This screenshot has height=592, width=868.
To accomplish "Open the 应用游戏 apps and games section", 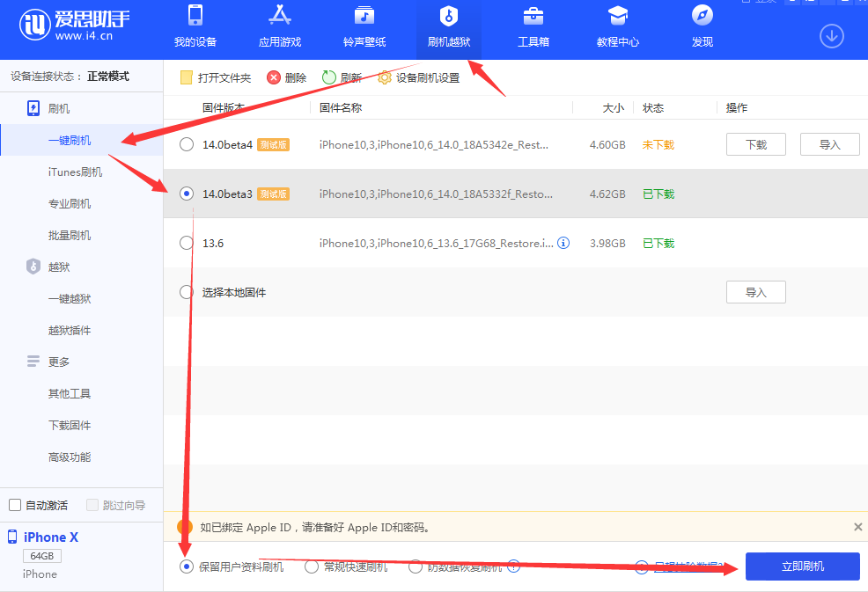I will [x=279, y=26].
